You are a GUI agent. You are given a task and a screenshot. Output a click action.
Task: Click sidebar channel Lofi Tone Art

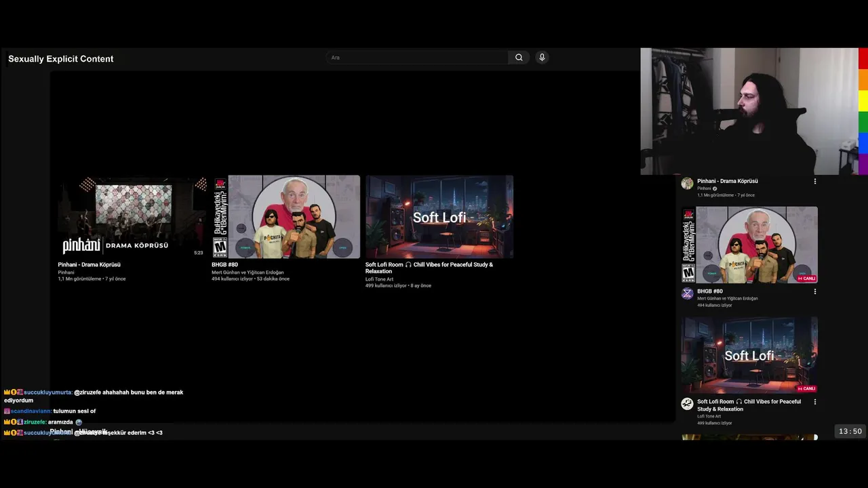click(x=709, y=416)
